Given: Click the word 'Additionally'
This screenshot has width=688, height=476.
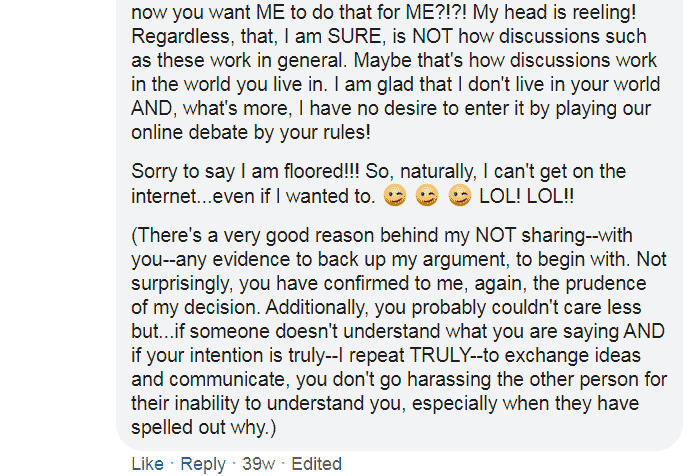Looking at the screenshot, I should 315,308.
